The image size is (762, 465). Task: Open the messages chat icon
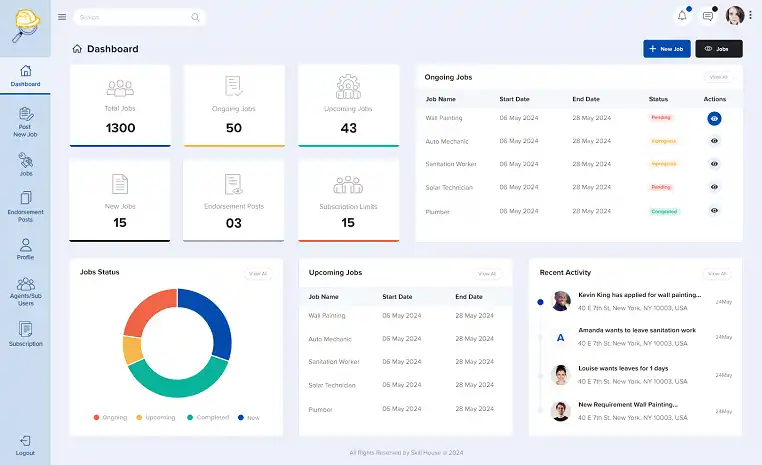[x=708, y=16]
